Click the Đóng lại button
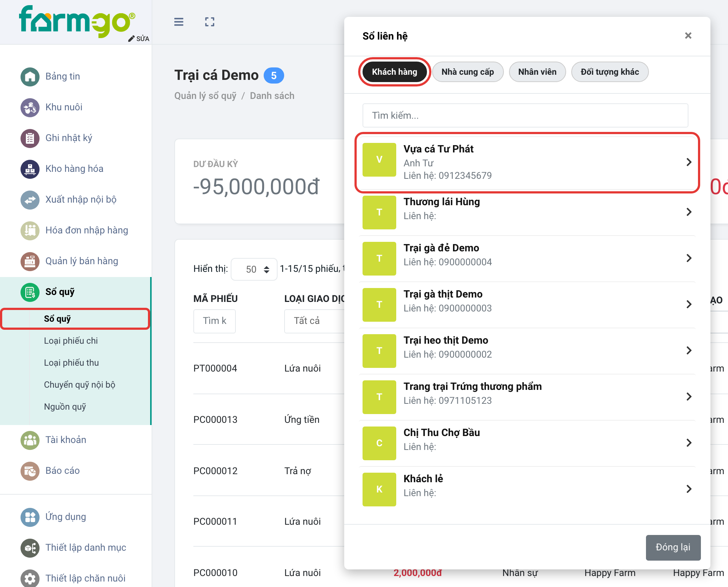 (x=673, y=547)
